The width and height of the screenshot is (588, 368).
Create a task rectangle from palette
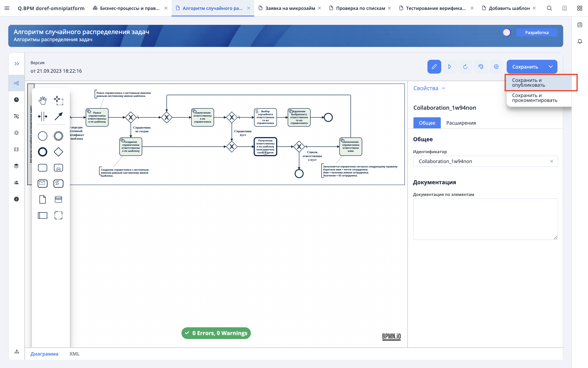tap(42, 168)
